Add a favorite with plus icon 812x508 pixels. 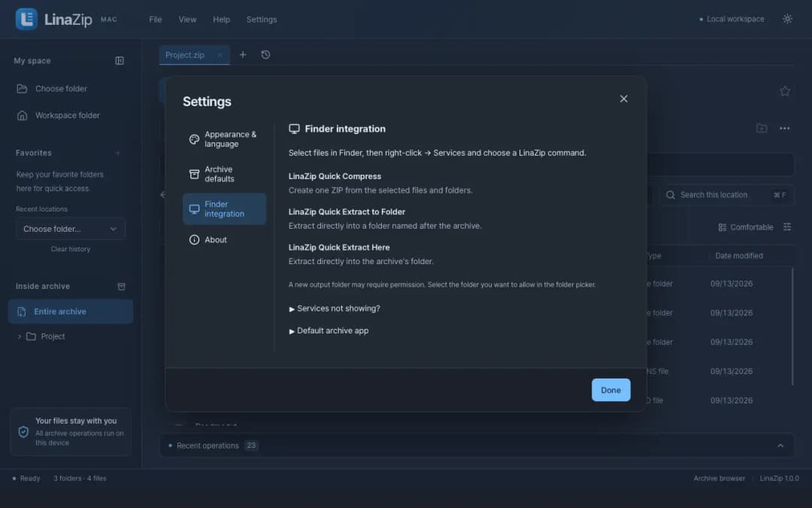point(117,153)
